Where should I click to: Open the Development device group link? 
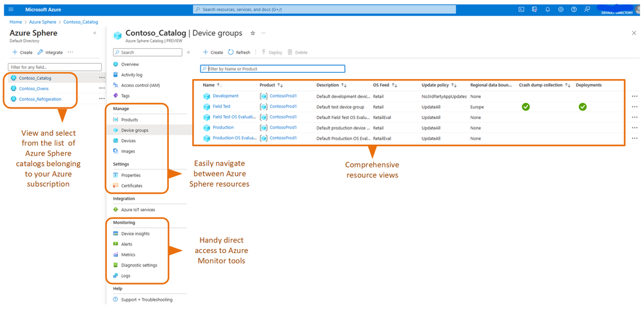tap(226, 96)
